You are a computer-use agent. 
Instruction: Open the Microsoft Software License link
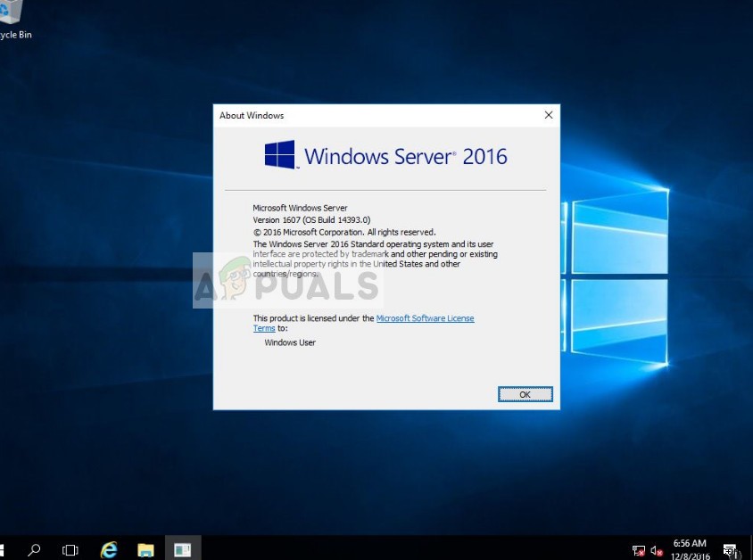(425, 318)
